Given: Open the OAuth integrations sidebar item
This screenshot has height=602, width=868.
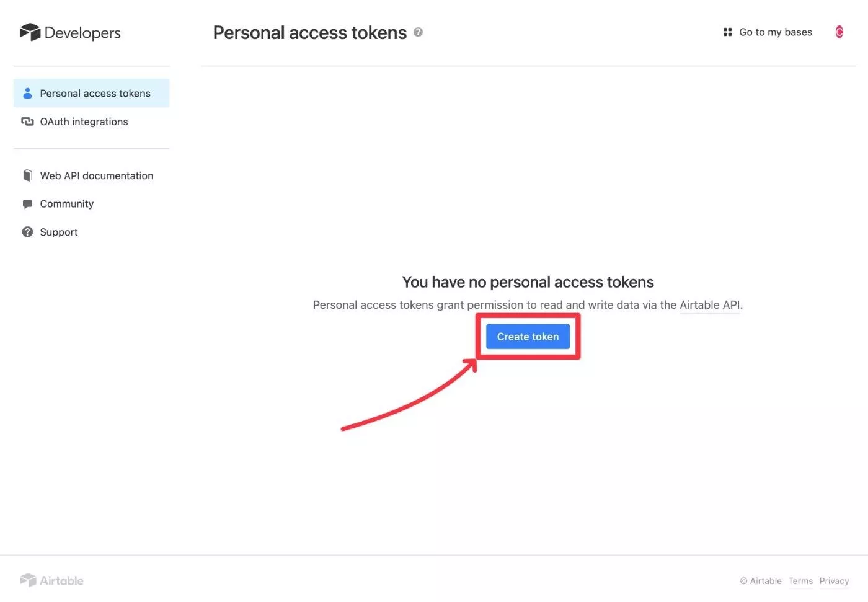Looking at the screenshot, I should point(84,122).
